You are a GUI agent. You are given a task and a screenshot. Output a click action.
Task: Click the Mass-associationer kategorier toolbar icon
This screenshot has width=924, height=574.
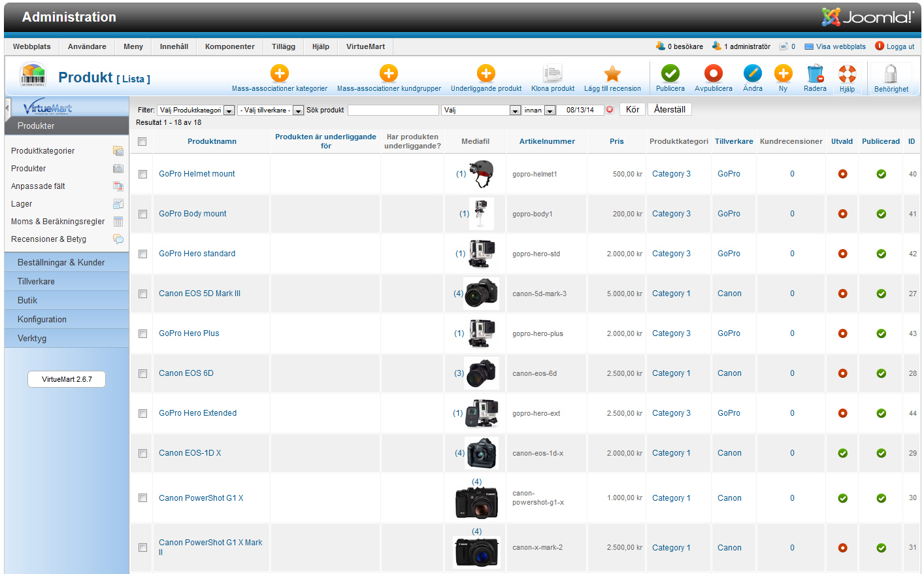click(280, 73)
